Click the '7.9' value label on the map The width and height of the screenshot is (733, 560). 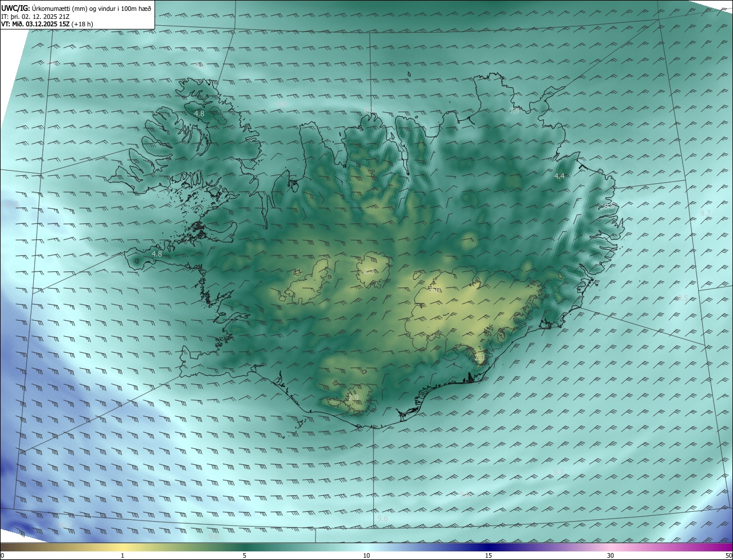click(x=514, y=111)
